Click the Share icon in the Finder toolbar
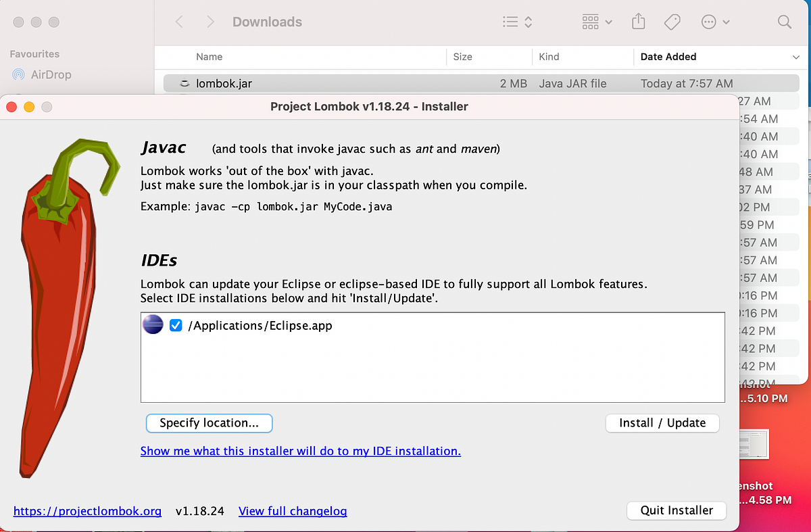Image resolution: width=811 pixels, height=532 pixels. tap(638, 22)
